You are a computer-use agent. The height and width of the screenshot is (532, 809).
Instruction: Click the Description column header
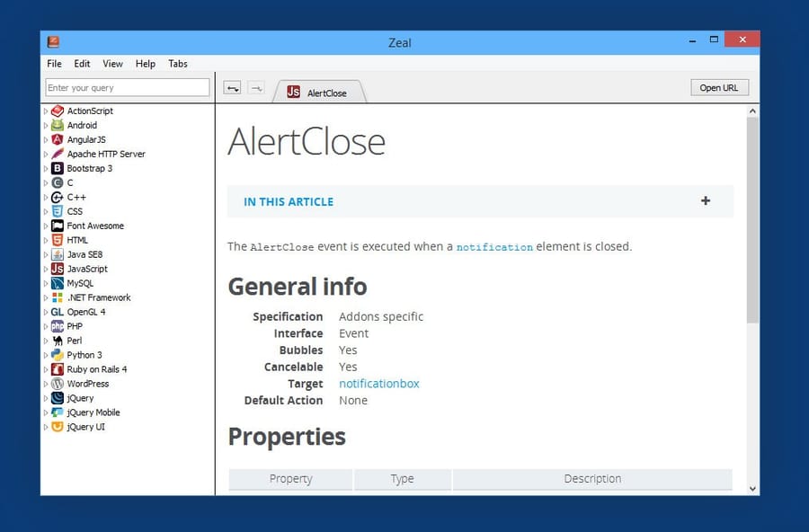pyautogui.click(x=592, y=479)
